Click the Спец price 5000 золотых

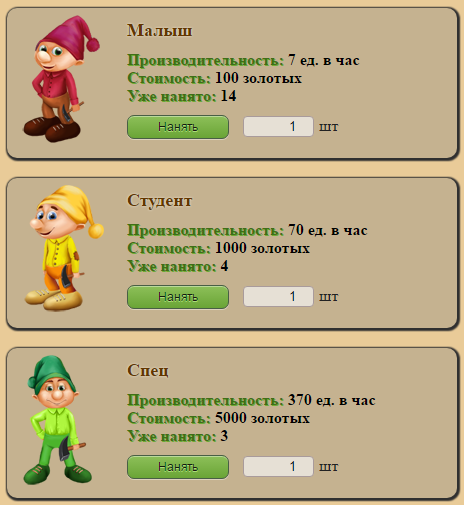[x=262, y=418]
